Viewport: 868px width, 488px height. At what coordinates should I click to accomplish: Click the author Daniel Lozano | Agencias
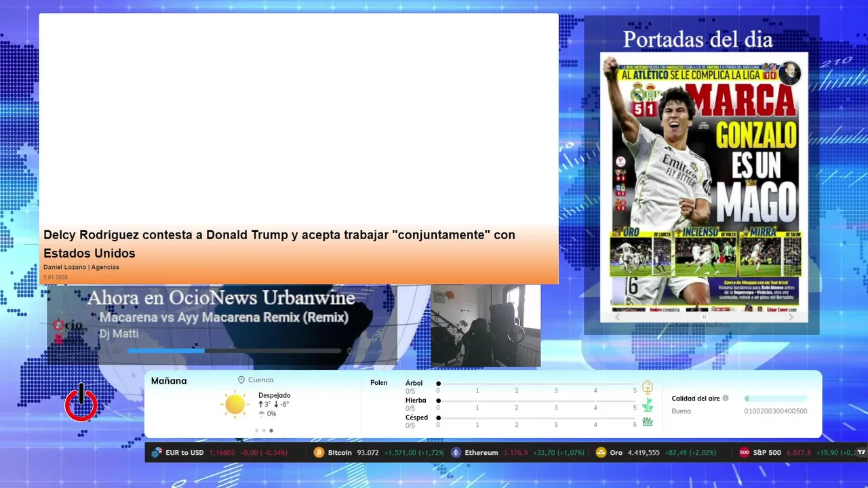click(81, 267)
